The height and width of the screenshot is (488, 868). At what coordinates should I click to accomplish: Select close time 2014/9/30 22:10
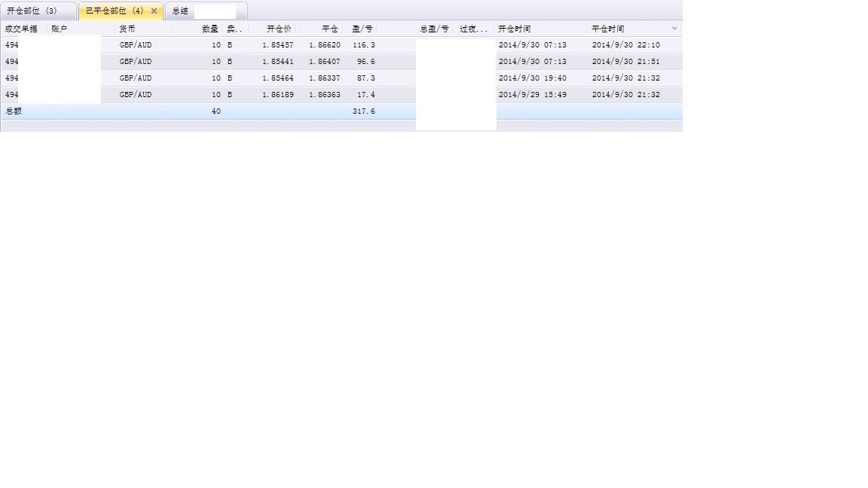[x=625, y=45]
